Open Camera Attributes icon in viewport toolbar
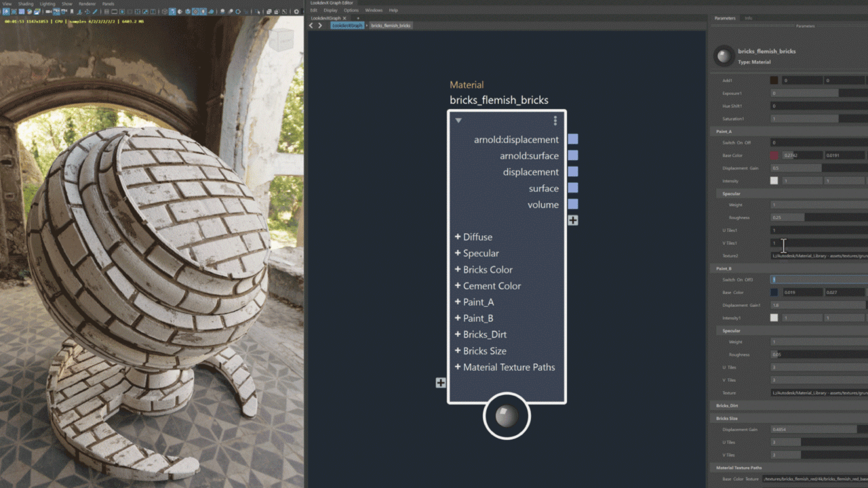Image resolution: width=868 pixels, height=488 pixels. (64, 12)
